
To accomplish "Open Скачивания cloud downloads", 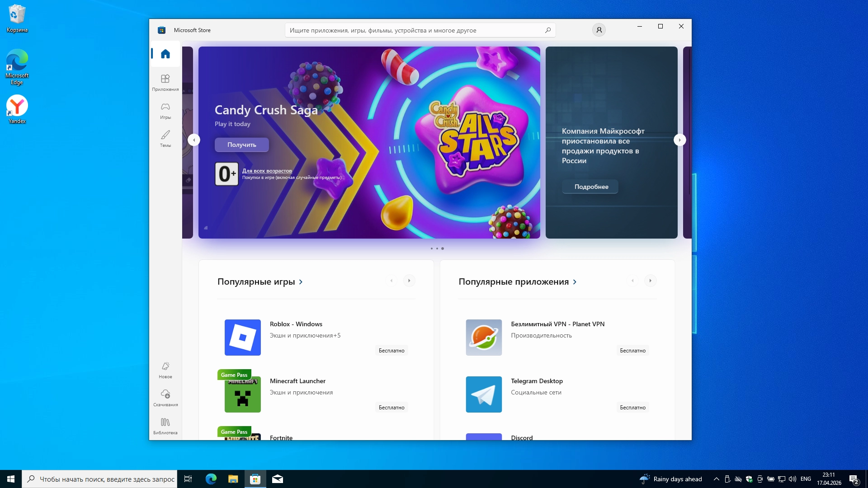I will pos(165,398).
